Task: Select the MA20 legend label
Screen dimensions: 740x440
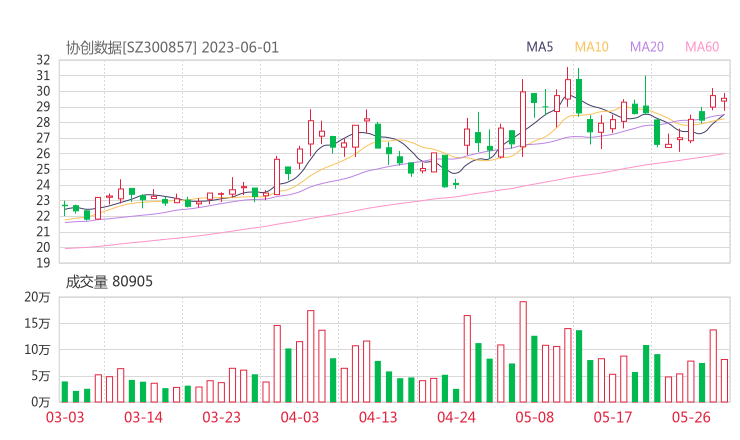Action: pyautogui.click(x=647, y=47)
